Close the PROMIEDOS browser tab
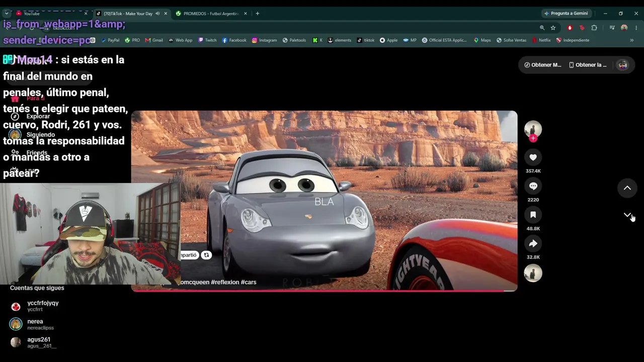Screen dimensions: 644x362 click(x=246, y=14)
